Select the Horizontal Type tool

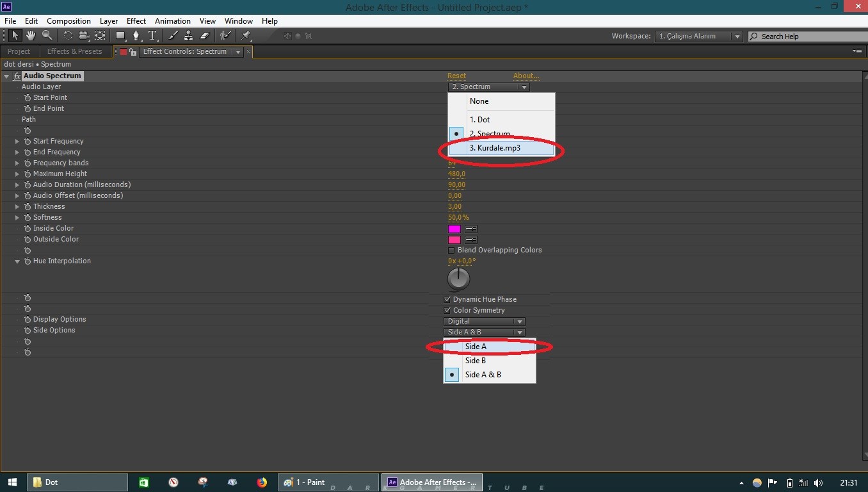click(152, 36)
